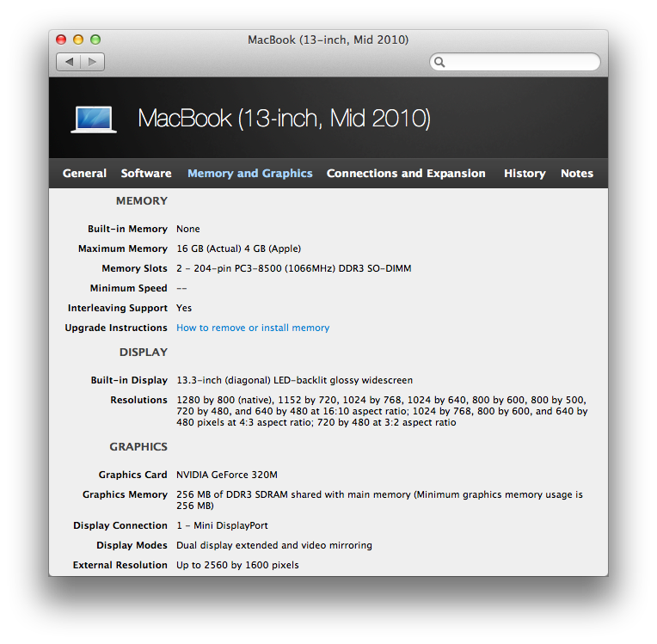Select '256 MB of DDR3 SDRAM' graphics memory text
This screenshot has width=657, height=644.
point(379,500)
